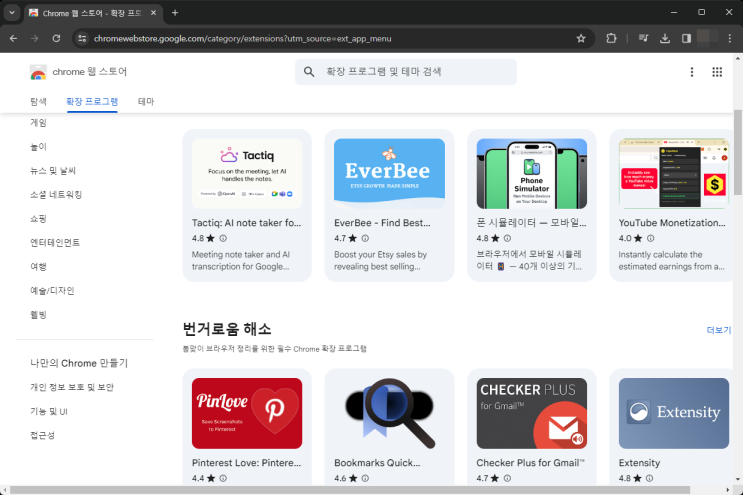Open Chrome downloads icon
The width and height of the screenshot is (743, 495).
click(665, 38)
